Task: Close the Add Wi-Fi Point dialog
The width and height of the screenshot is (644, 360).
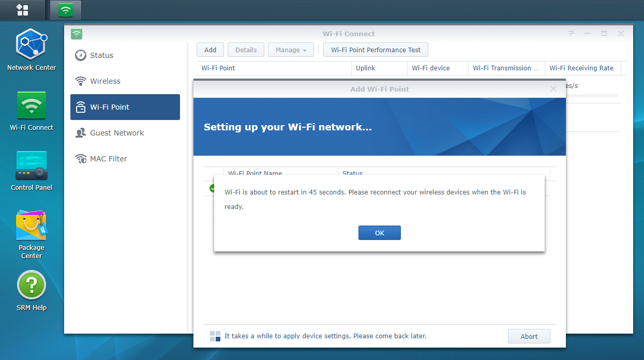Action: (x=553, y=89)
